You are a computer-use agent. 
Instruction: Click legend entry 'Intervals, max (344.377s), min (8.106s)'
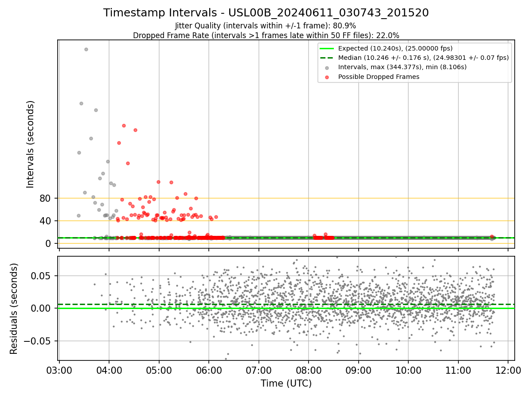click(x=403, y=67)
